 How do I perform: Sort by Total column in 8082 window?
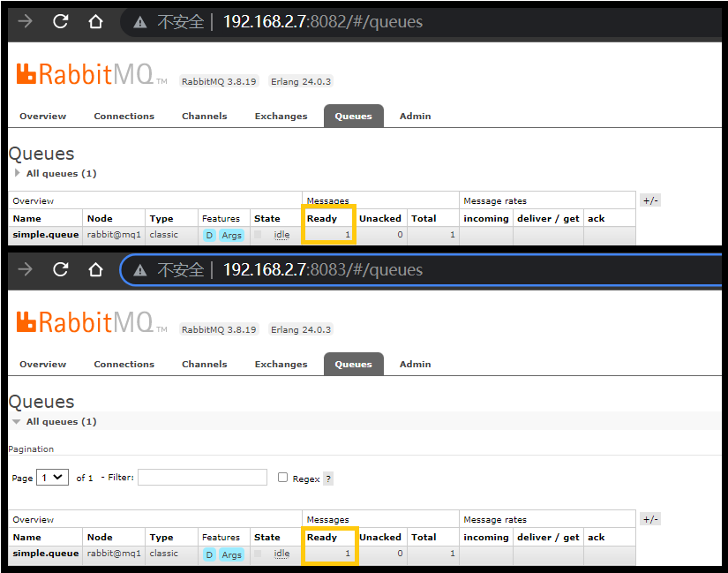(x=424, y=218)
